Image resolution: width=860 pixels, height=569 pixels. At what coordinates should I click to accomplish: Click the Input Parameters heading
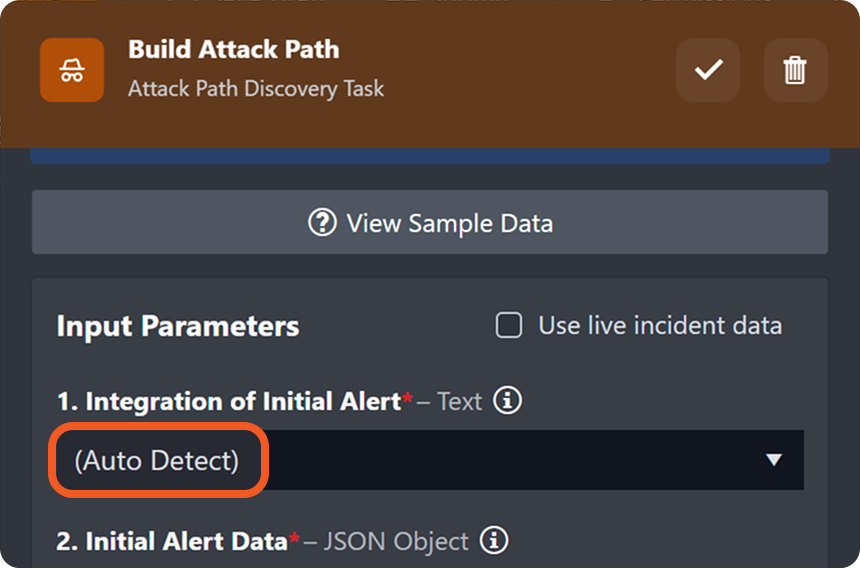(178, 326)
